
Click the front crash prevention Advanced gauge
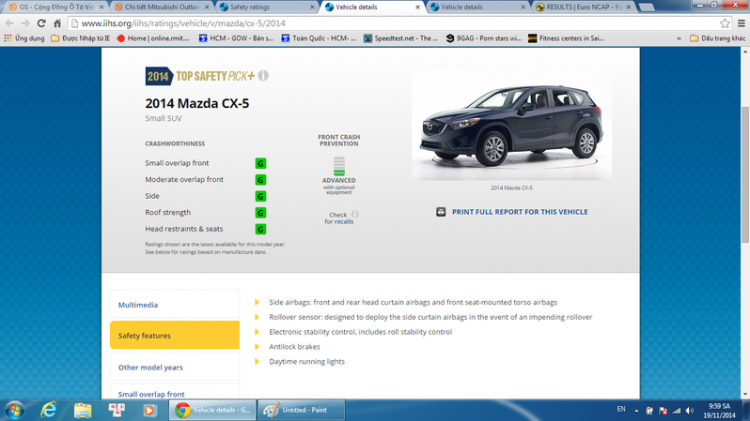point(339,166)
